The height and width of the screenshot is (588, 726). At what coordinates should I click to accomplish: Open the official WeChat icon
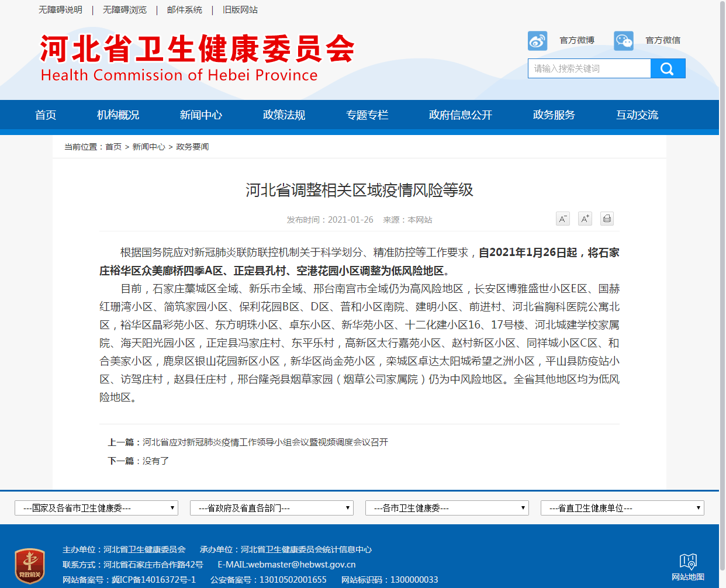624,41
